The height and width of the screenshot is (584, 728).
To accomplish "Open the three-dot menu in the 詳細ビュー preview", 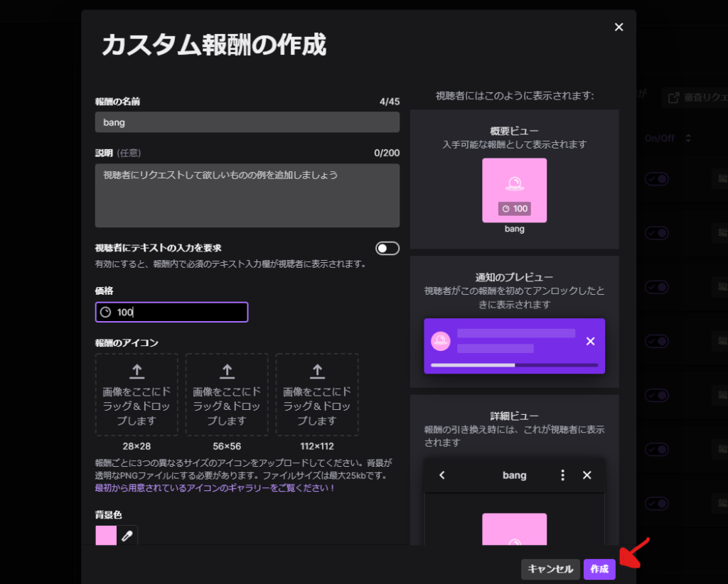I will 562,475.
